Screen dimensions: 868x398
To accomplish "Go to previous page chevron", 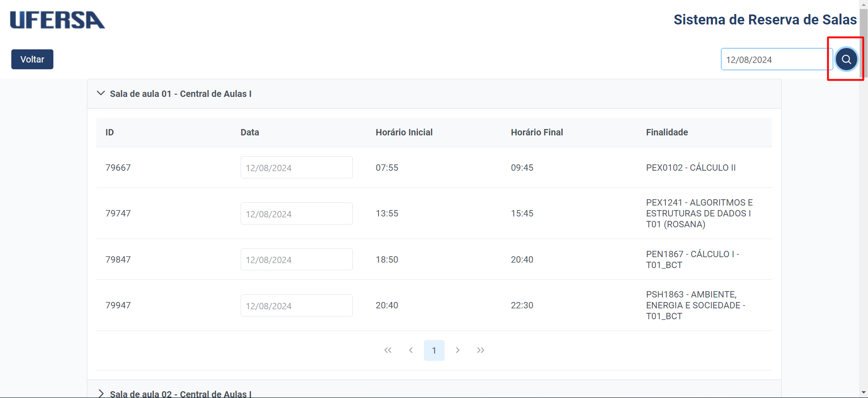I will pyautogui.click(x=411, y=350).
